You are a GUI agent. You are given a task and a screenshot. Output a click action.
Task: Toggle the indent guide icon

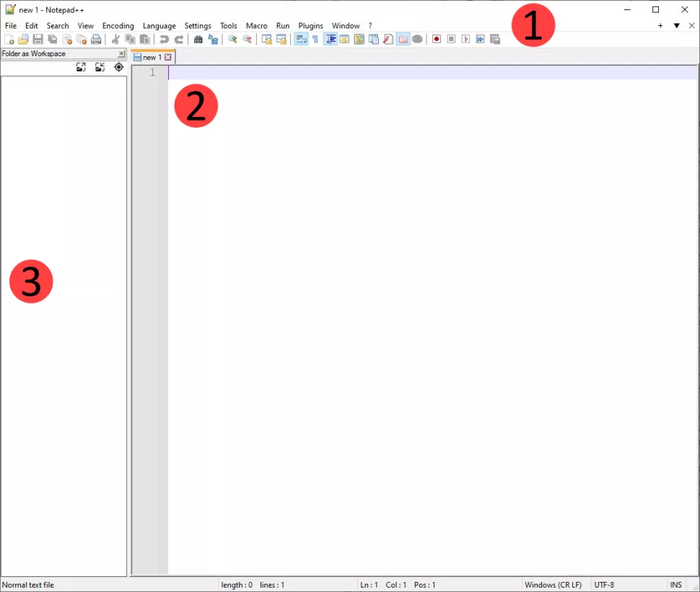point(331,39)
